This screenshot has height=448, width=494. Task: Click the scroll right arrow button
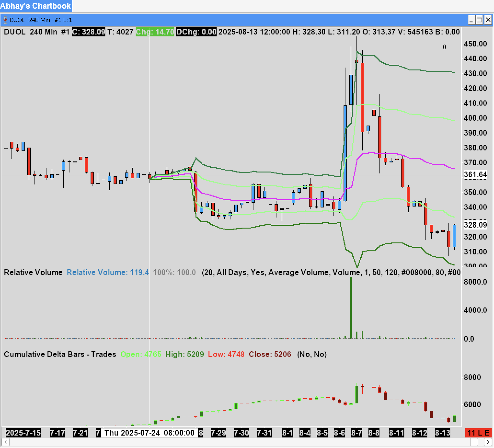[x=488, y=442]
